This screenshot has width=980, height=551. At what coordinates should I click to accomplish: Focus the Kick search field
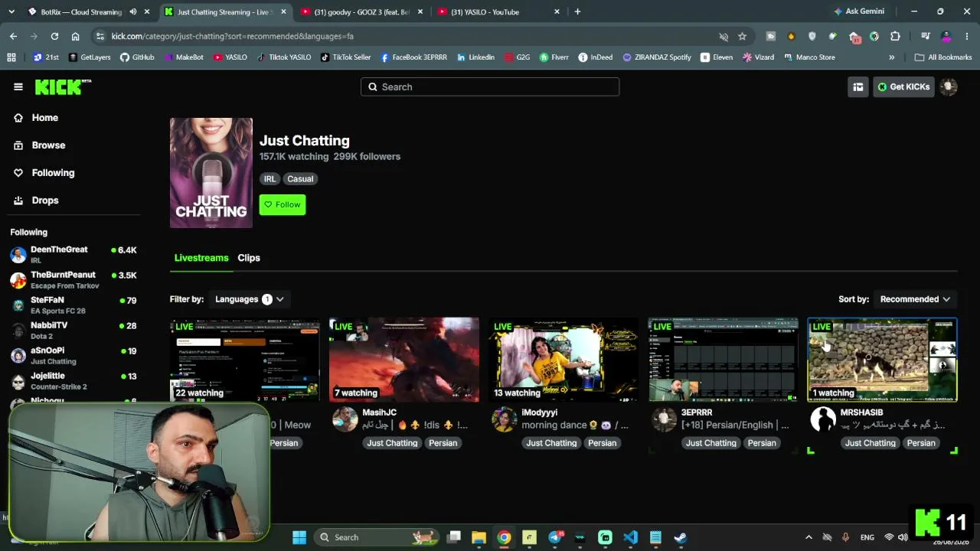(x=490, y=86)
